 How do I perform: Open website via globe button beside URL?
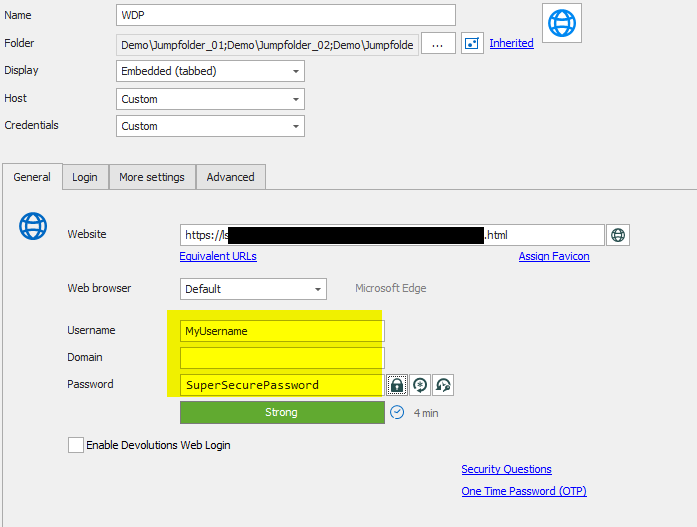(618, 235)
